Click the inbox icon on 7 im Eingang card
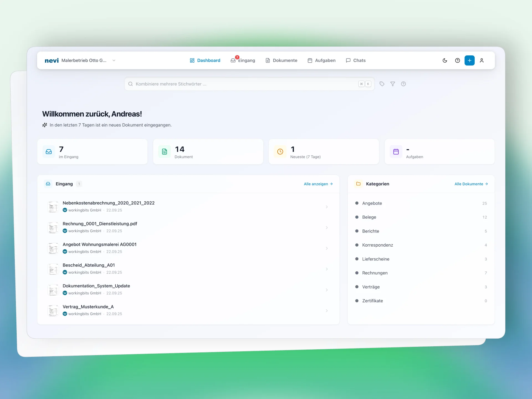Viewport: 532px width, 399px height. click(x=49, y=152)
